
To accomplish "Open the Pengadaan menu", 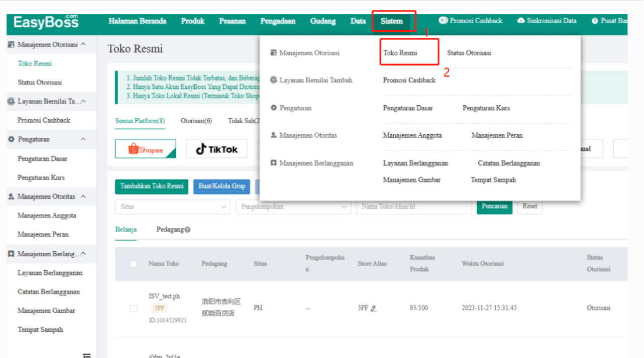I will (x=278, y=21).
